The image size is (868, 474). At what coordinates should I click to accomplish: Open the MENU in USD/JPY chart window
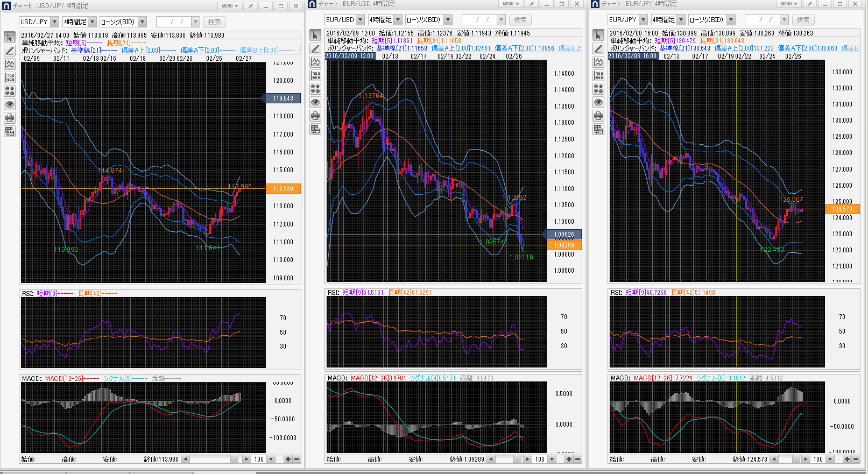(x=230, y=6)
